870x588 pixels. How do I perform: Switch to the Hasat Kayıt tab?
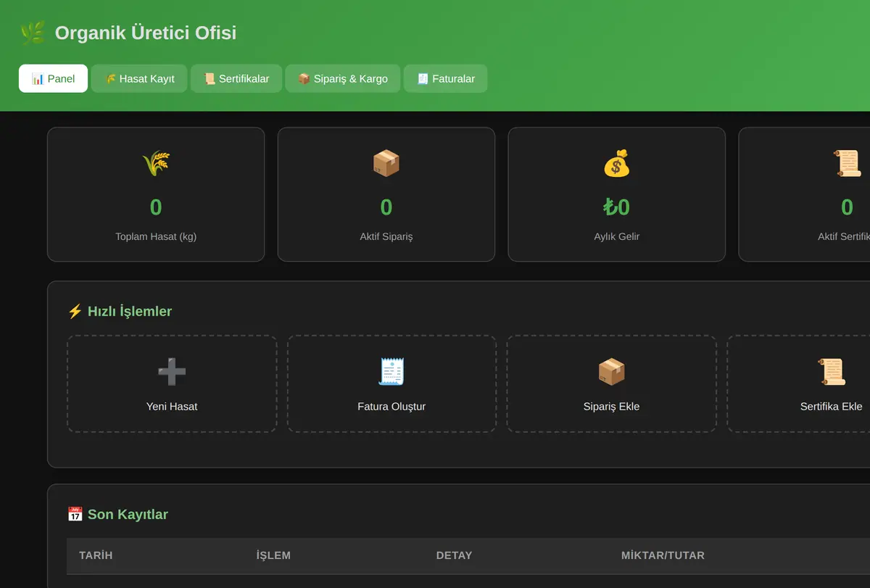[139, 78]
